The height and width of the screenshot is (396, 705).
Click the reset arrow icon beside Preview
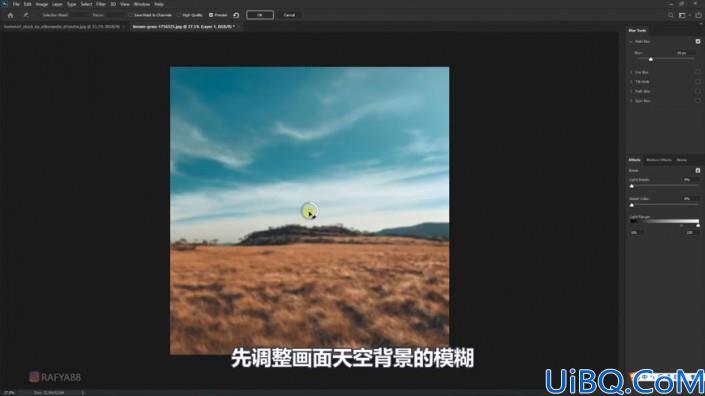[x=236, y=15]
